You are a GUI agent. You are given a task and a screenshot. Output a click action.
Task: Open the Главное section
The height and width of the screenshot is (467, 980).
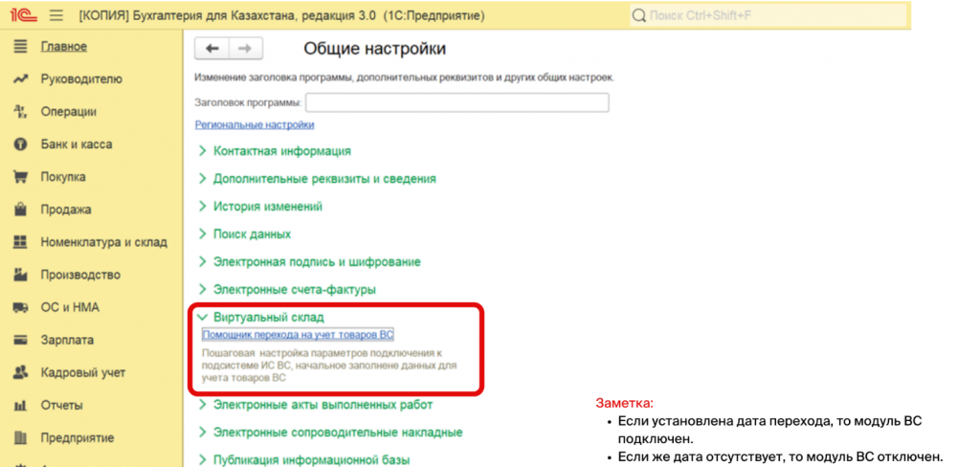click(x=64, y=46)
